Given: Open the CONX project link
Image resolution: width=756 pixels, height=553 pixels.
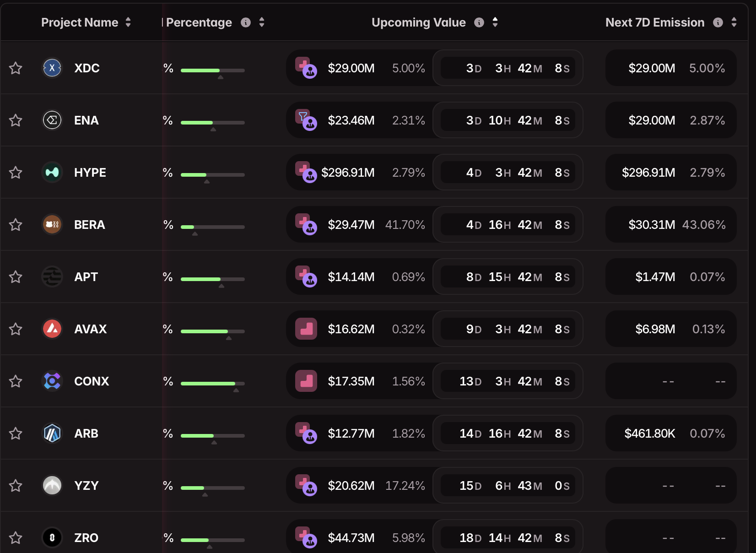Looking at the screenshot, I should pos(92,381).
